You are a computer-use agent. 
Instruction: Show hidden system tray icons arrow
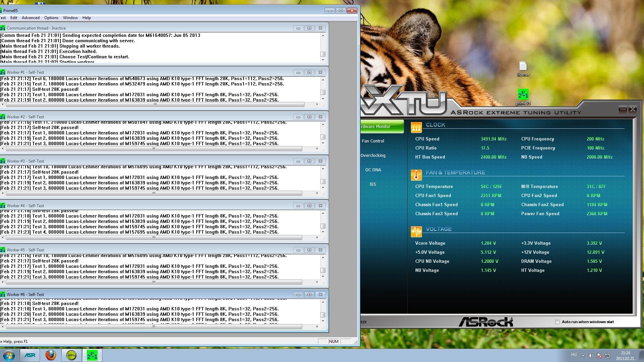point(583,356)
